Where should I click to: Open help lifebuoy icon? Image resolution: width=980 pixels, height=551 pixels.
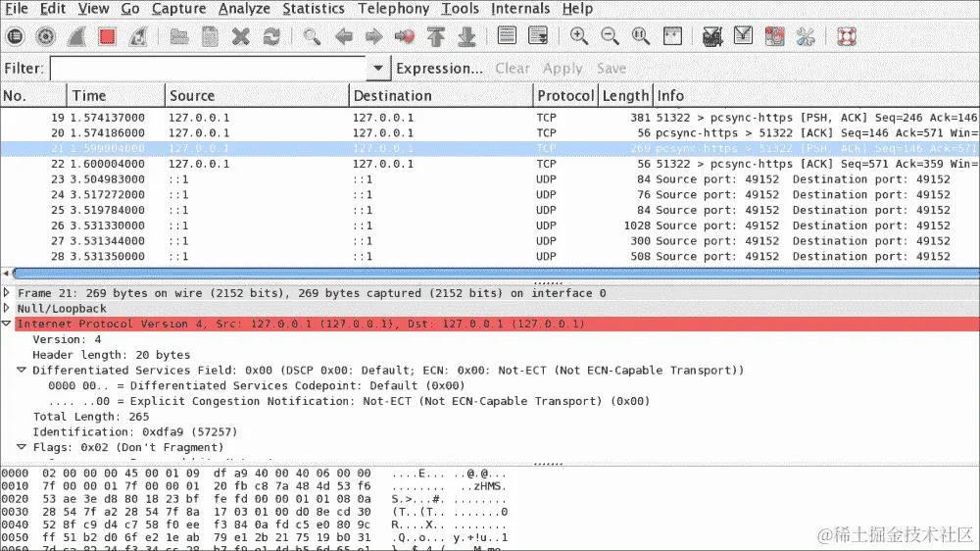click(x=847, y=36)
